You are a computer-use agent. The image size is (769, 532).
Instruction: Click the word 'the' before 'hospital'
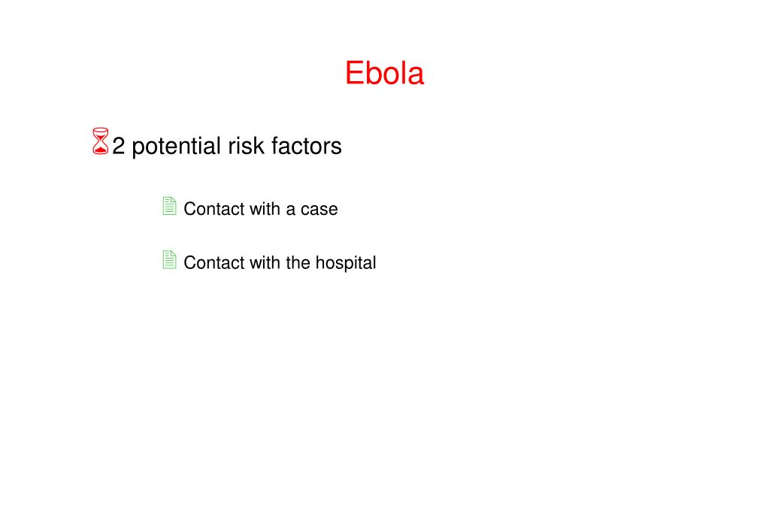tap(298, 263)
